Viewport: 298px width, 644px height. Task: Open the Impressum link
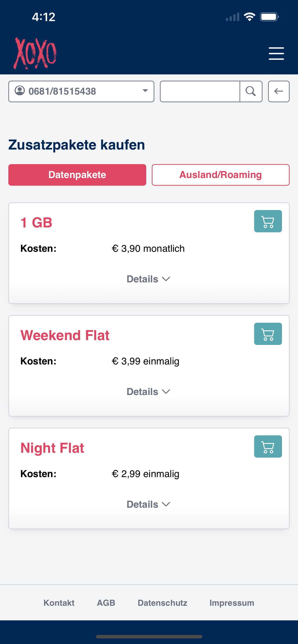(x=232, y=603)
